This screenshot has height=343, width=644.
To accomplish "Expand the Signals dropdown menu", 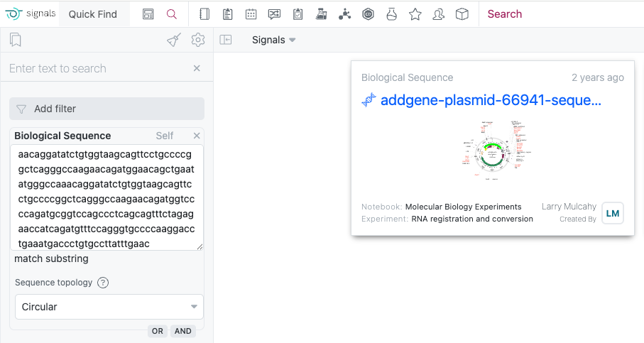I will pos(273,40).
